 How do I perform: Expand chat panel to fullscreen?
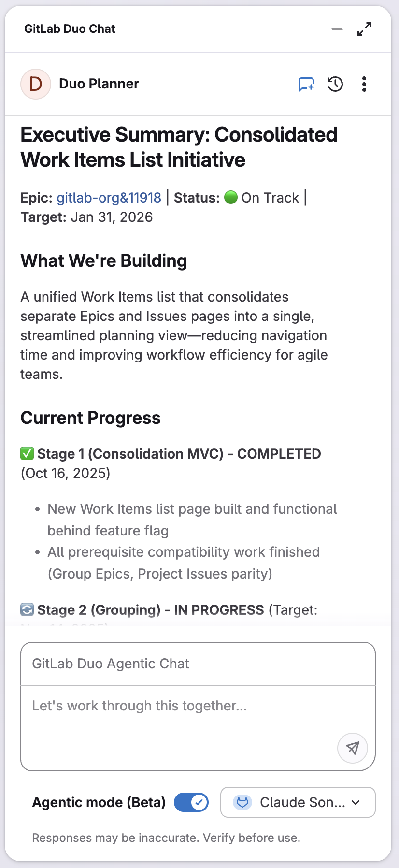pos(364,29)
